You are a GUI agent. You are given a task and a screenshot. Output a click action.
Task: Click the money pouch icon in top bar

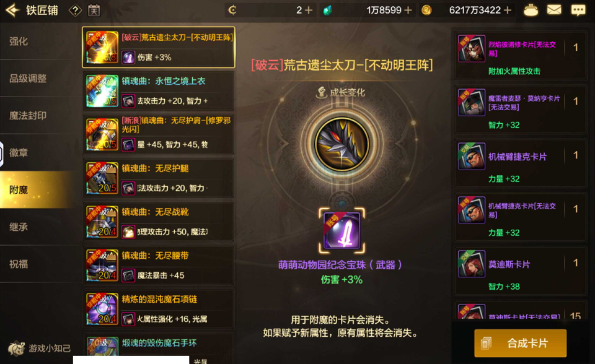(x=531, y=11)
